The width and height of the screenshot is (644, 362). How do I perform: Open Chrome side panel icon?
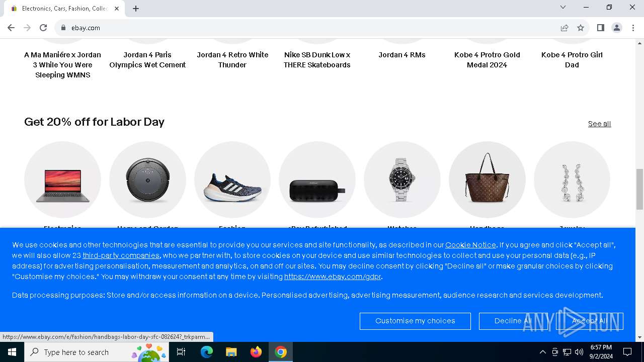(x=600, y=28)
